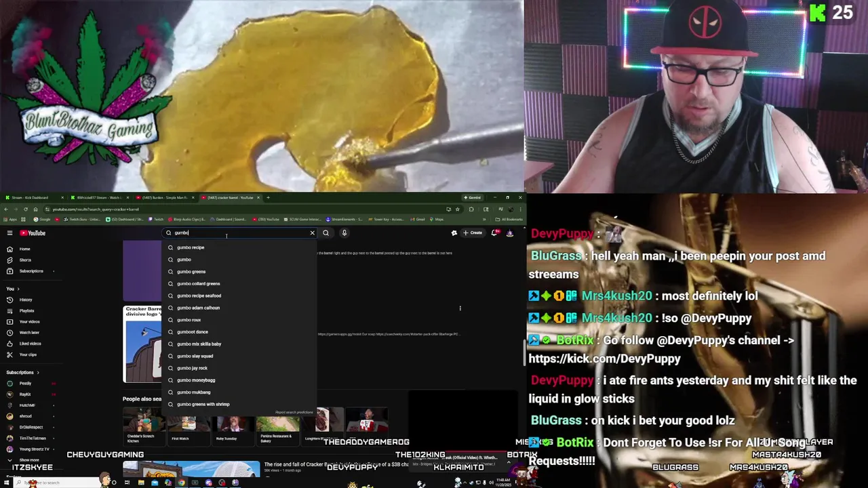Click the YouTube search field containing gumbo
Viewport: 868px width, 488px height.
[239, 233]
